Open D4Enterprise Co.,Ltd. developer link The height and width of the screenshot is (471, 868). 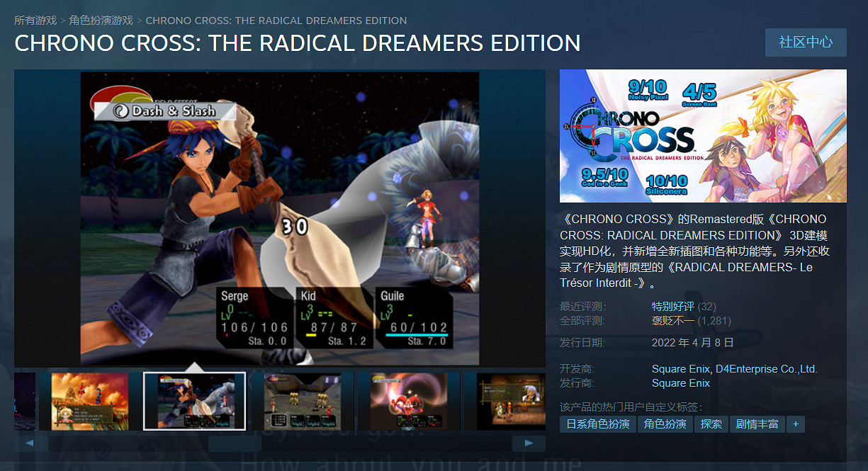766,369
